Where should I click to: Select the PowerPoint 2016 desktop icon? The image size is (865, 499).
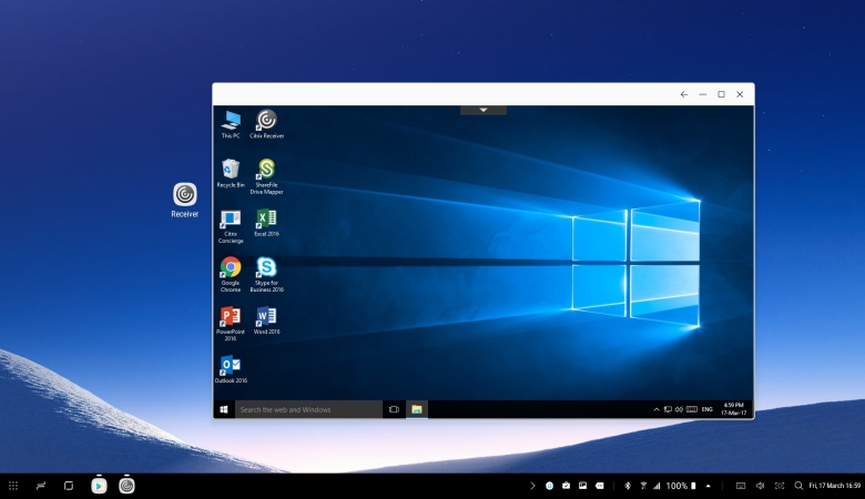[230, 317]
